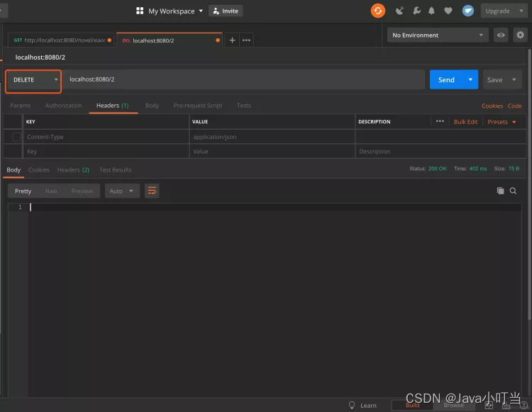Image resolution: width=532 pixels, height=412 pixels.
Task: Open the Presets dropdown
Action: pyautogui.click(x=501, y=122)
